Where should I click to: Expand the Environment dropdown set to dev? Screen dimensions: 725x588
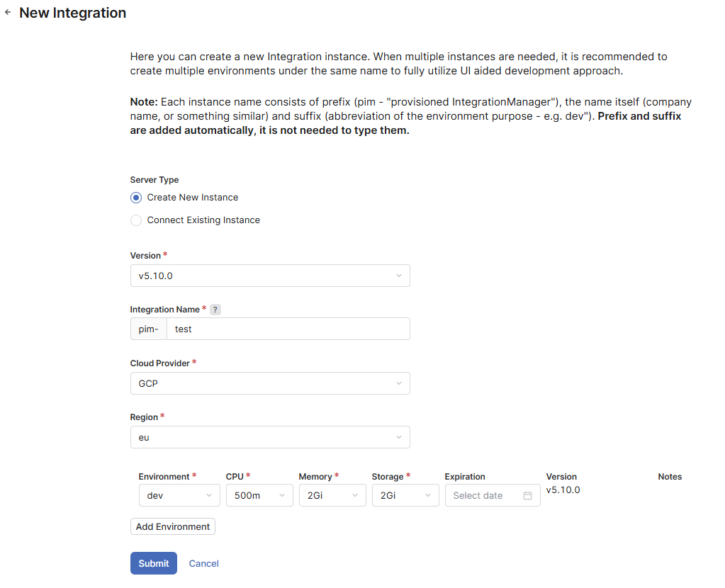click(179, 496)
